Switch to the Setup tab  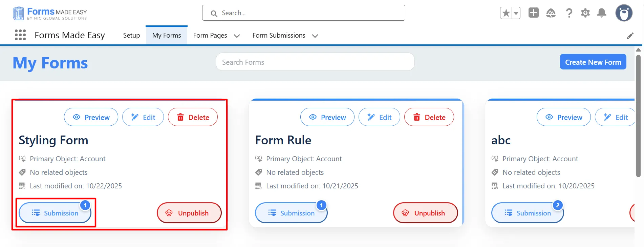click(131, 35)
